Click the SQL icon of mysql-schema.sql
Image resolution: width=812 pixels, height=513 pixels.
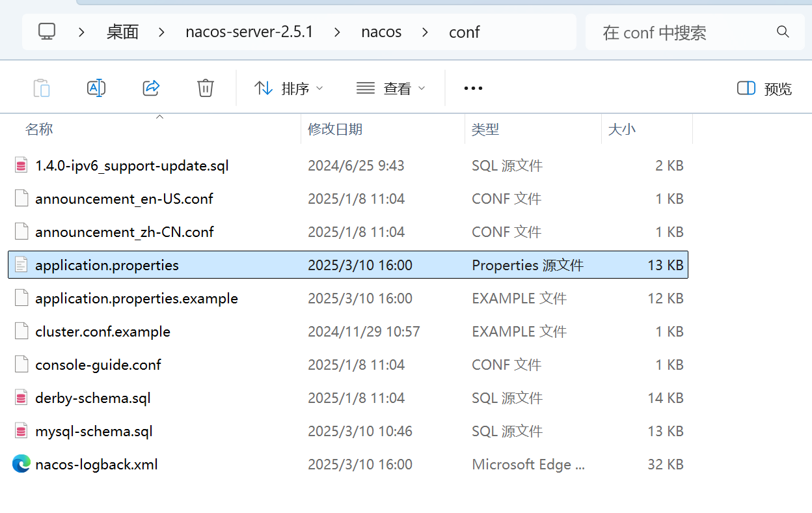21,431
